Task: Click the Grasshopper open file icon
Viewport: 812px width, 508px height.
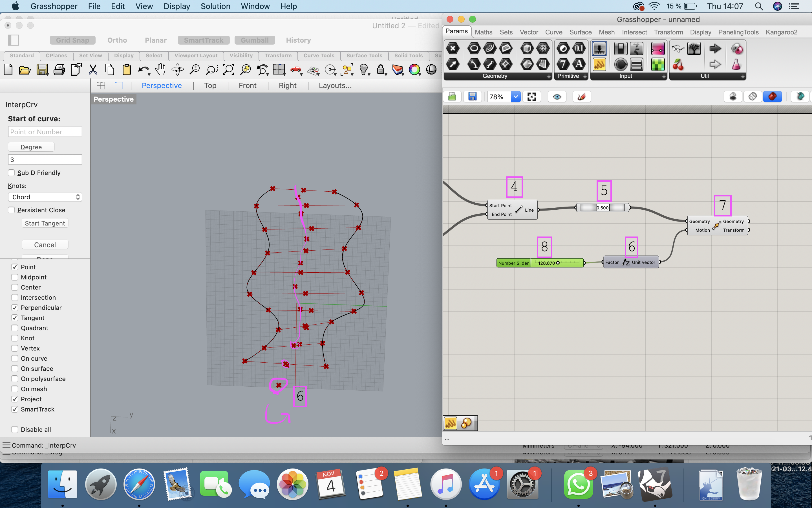Action: [x=452, y=97]
